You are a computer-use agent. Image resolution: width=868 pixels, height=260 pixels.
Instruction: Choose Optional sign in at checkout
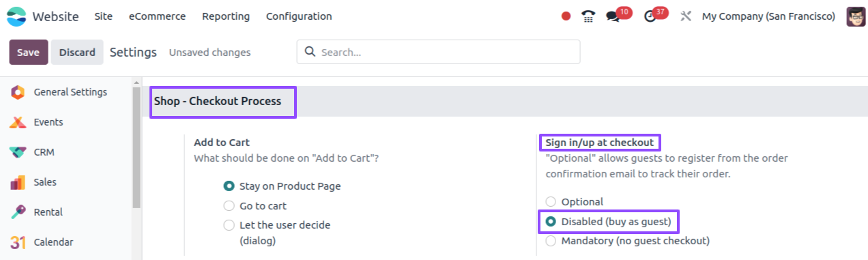[x=551, y=201]
